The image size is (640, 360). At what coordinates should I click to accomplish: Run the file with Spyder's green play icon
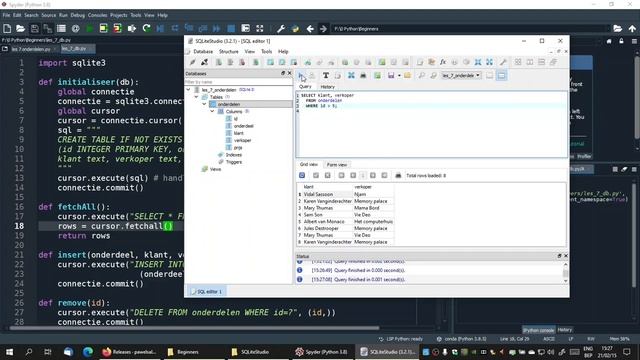pos(89,29)
